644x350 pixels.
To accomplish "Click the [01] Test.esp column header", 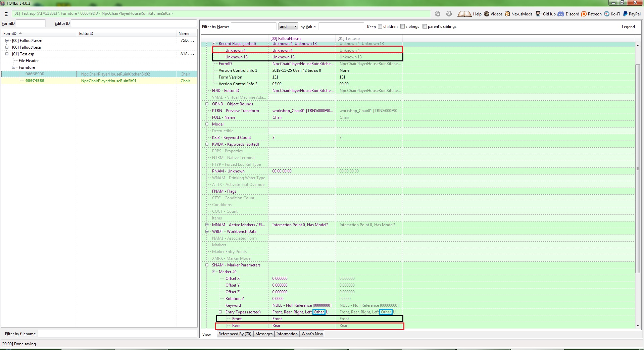I will (369, 39).
